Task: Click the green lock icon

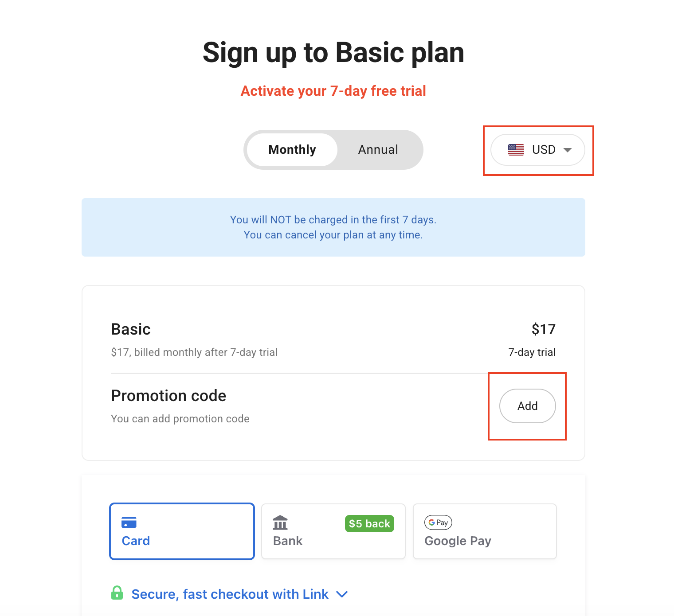Action: (x=117, y=593)
